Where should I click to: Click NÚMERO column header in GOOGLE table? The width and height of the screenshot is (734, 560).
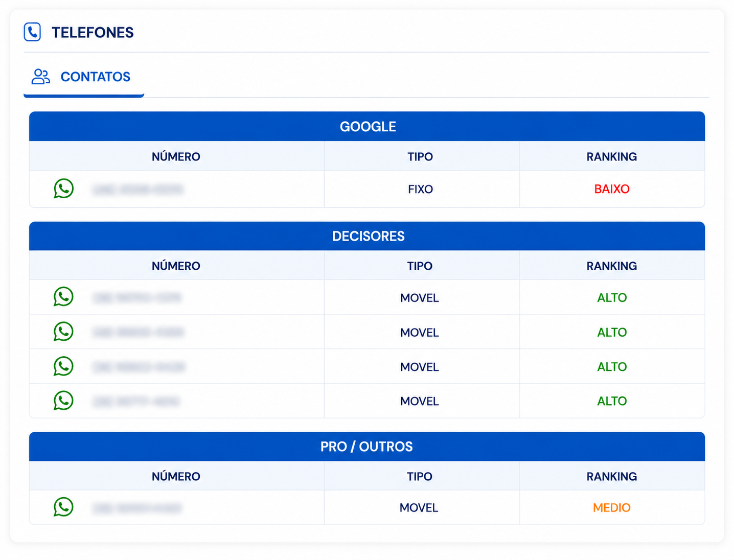176,157
